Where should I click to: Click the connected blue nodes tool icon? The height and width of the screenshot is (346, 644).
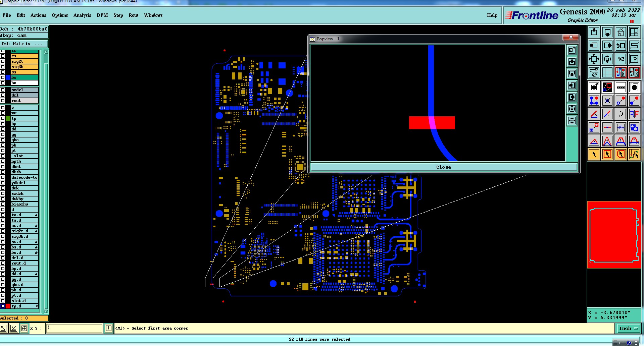pos(594,101)
